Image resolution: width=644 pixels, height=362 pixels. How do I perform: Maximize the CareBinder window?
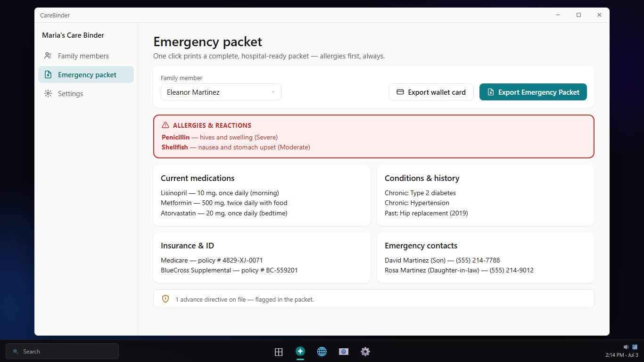coord(578,15)
